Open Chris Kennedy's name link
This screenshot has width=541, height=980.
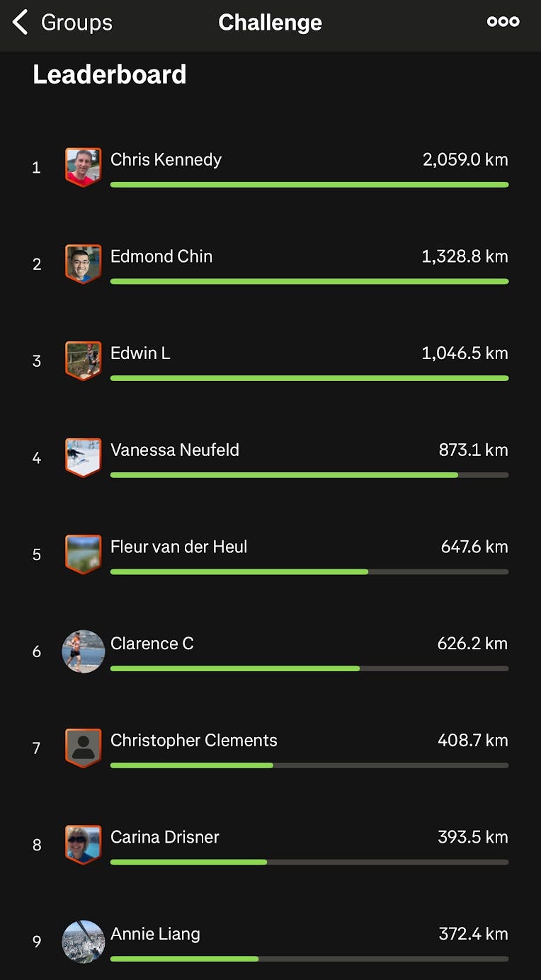click(166, 159)
